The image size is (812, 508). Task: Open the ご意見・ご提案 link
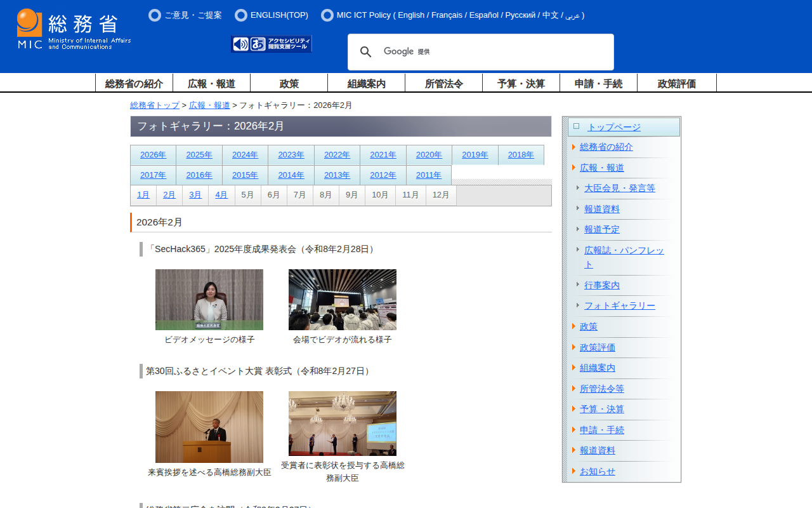coord(193,15)
